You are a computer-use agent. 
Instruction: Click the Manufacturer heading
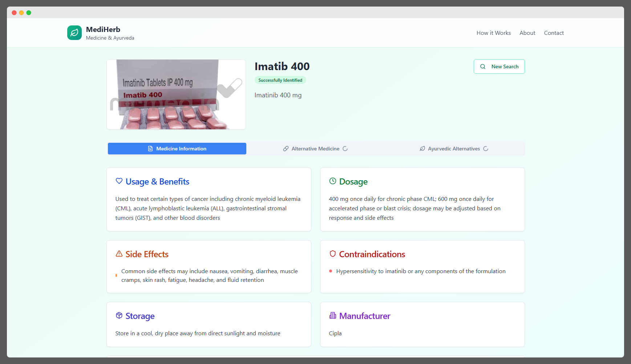pyautogui.click(x=365, y=316)
